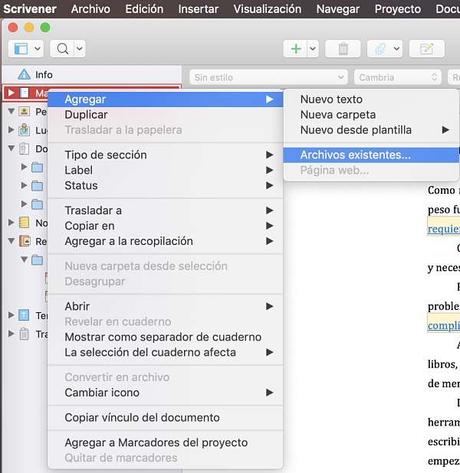Screen dimensions: 460x473
Task: Collapse the 'Do' binder folder triangle
Action: pyautogui.click(x=11, y=148)
